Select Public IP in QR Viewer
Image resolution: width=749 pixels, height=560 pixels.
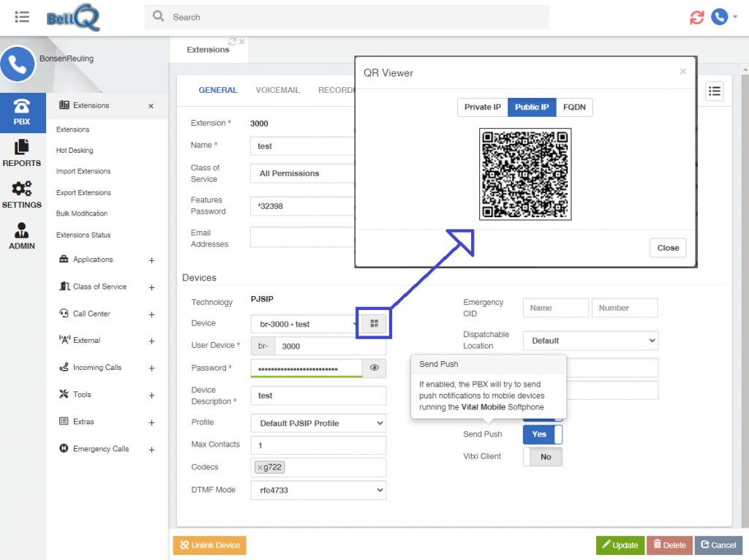coord(532,107)
